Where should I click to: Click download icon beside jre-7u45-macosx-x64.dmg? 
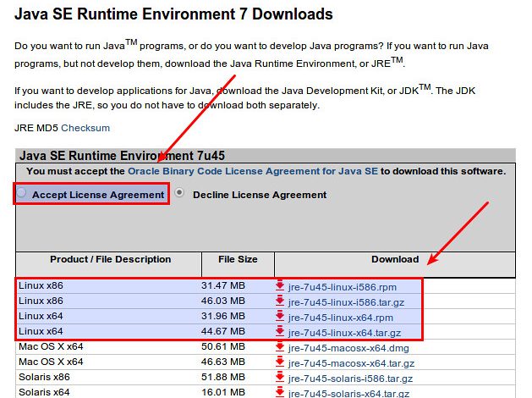pos(280,347)
